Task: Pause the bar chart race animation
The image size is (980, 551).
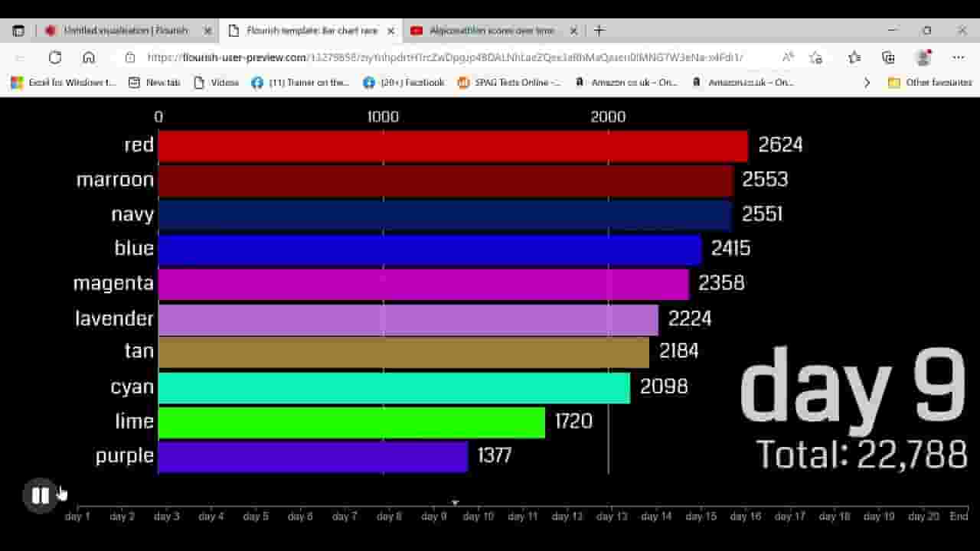Action: (x=40, y=495)
